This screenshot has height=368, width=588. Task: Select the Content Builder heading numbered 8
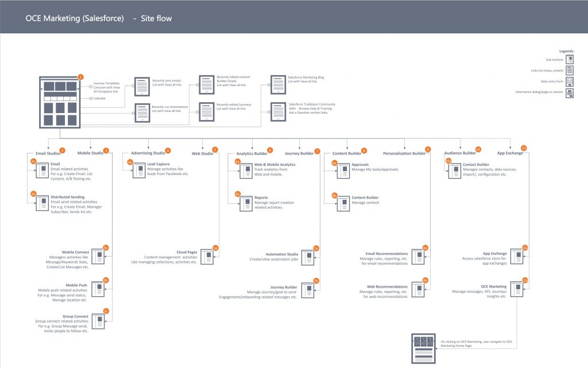[x=346, y=153]
